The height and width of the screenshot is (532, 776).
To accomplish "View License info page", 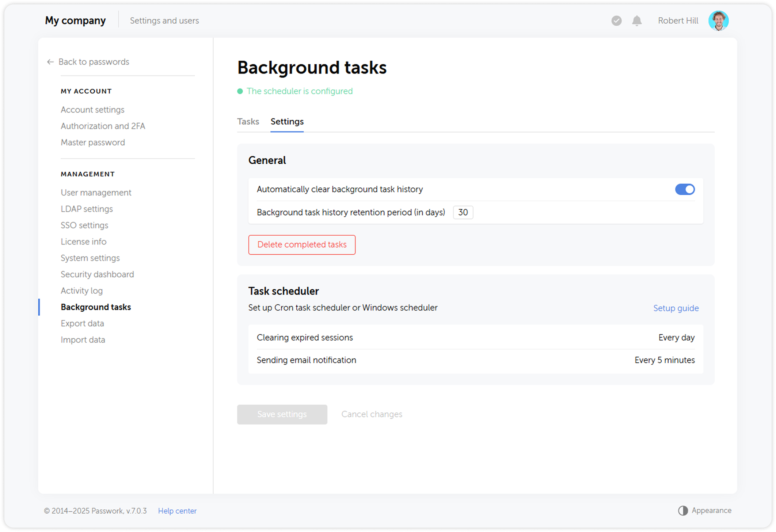I will click(x=83, y=242).
